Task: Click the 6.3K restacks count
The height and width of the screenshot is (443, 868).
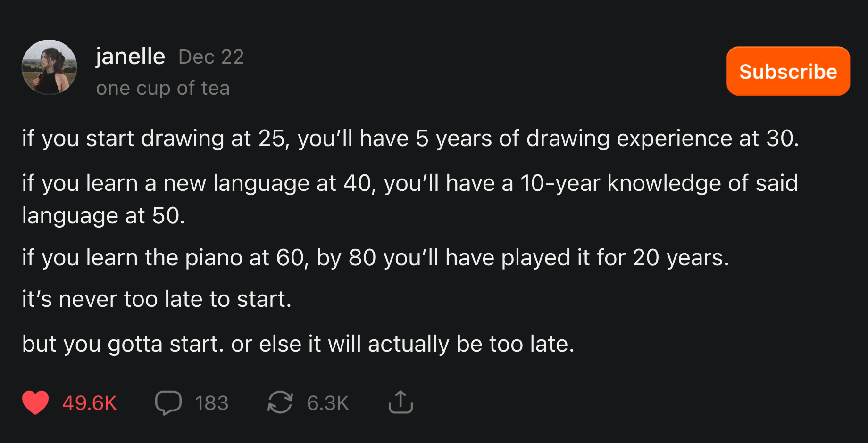Action: (x=327, y=403)
